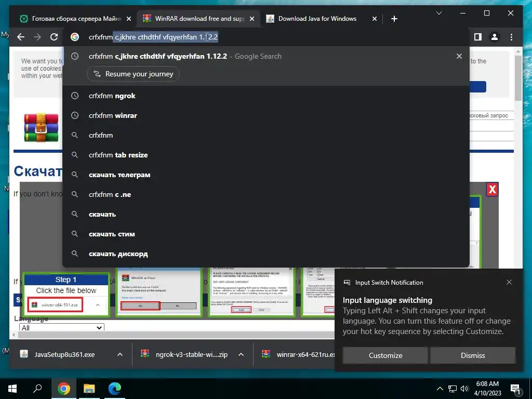Select suggestion скачать телеграм

point(265,175)
